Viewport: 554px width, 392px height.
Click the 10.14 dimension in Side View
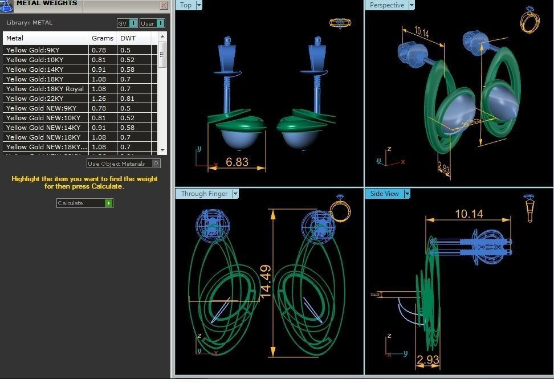[469, 214]
